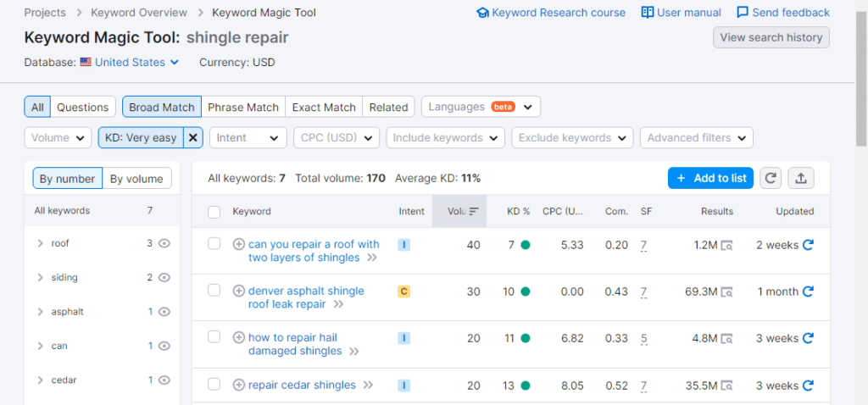Switch to Exact Match
Viewport: 868px width, 405px height.
click(x=324, y=108)
